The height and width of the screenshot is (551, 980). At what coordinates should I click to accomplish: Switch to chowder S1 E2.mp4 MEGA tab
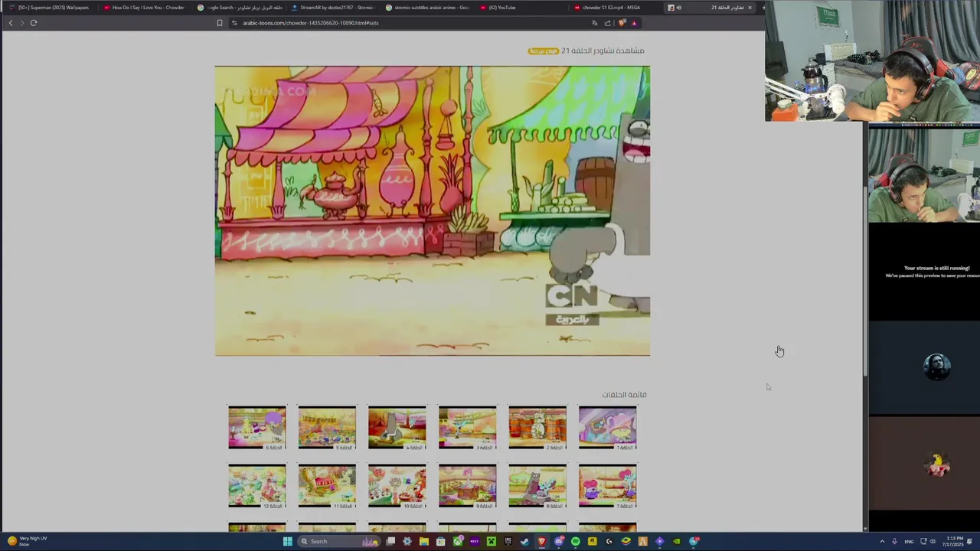click(617, 8)
